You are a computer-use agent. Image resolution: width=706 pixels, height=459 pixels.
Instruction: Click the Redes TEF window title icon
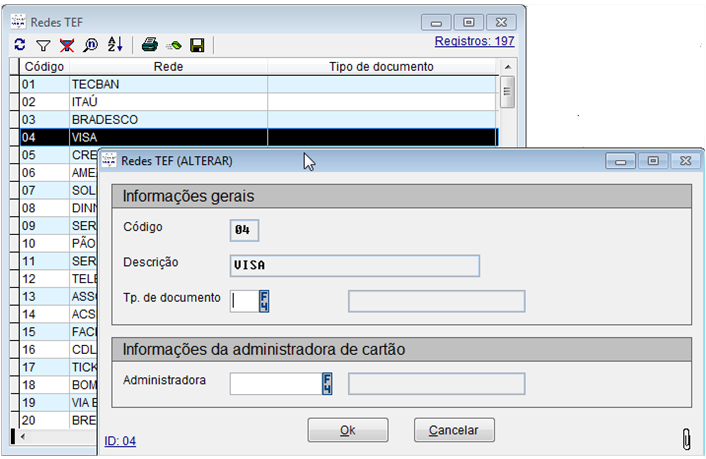18,22
